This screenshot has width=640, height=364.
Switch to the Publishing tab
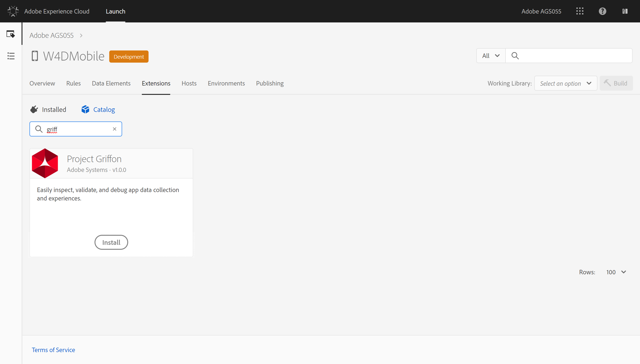(269, 83)
